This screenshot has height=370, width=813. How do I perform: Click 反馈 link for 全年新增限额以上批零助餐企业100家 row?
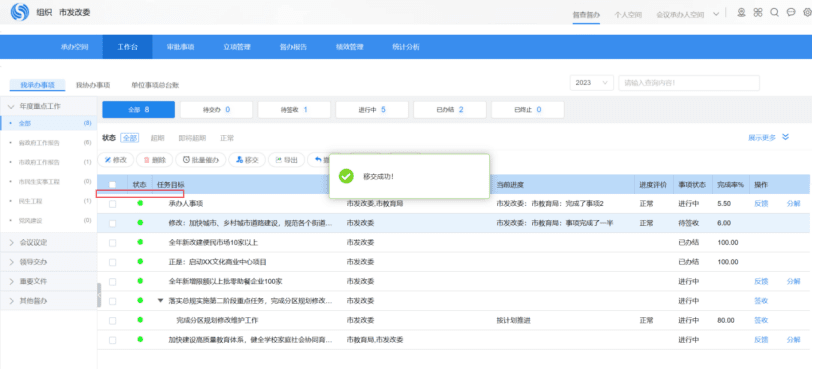tap(761, 282)
